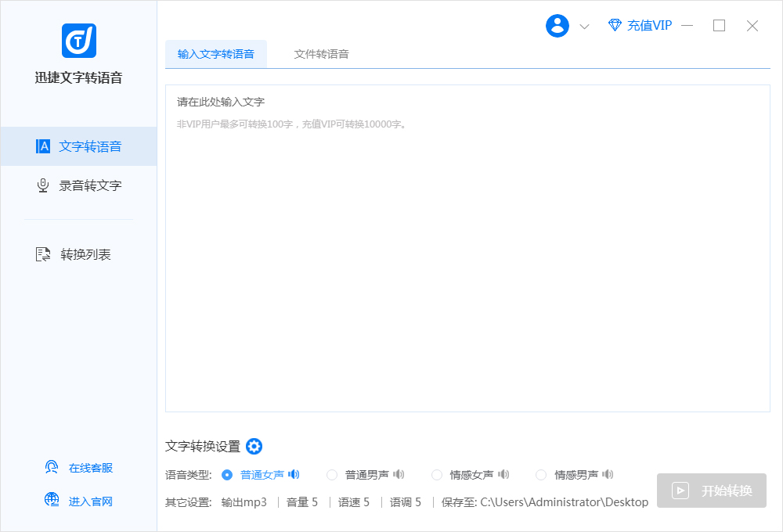Preview the 普通女声 voice speaker icon
This screenshot has width=783, height=532.
coord(294,474)
